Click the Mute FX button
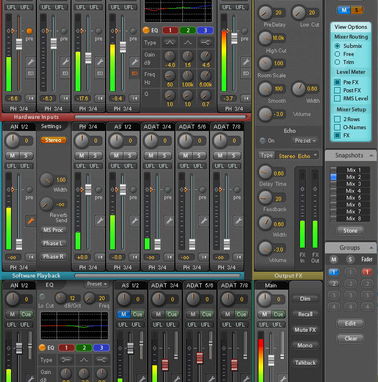This screenshot has width=378, height=382. (305, 330)
